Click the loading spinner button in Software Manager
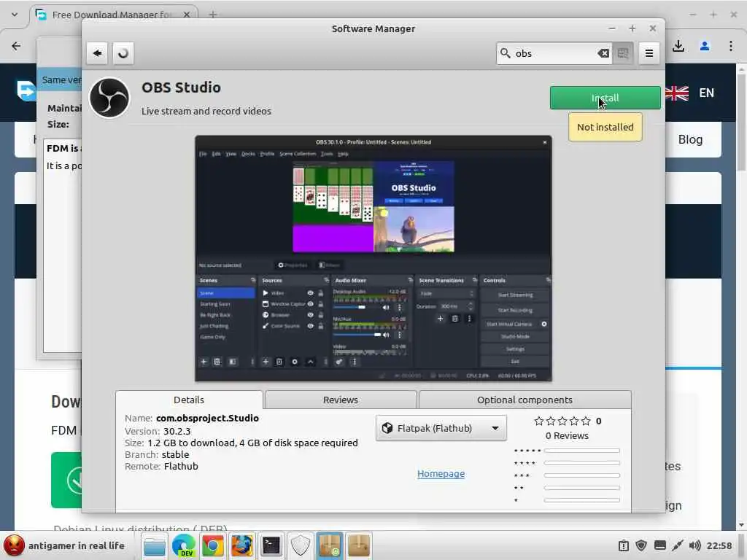Screen dimensions: 747x560 point(123,52)
